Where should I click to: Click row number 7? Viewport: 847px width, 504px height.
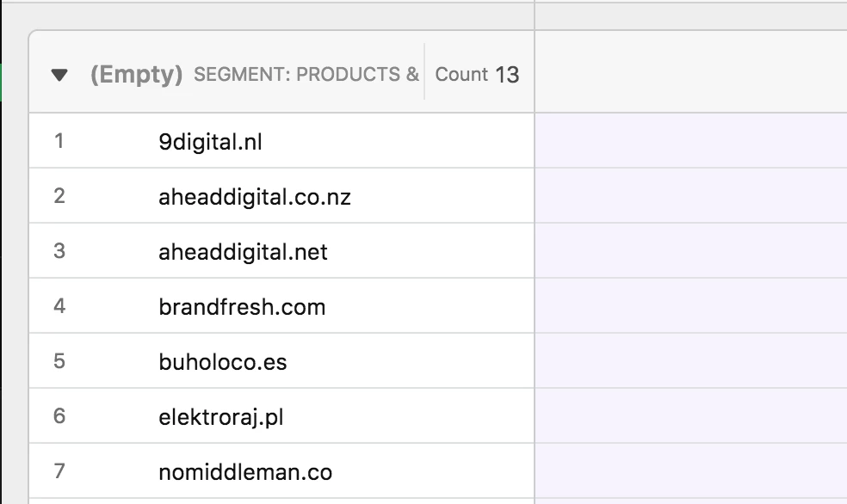click(x=59, y=471)
